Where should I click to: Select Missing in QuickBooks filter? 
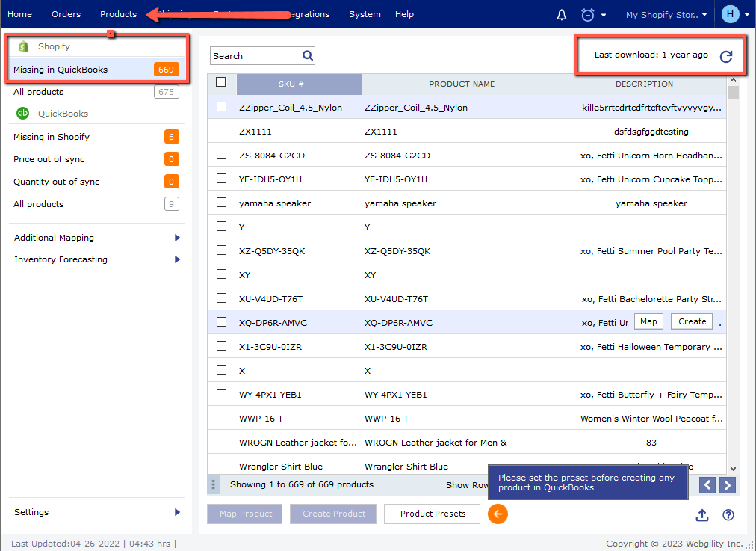(x=96, y=70)
